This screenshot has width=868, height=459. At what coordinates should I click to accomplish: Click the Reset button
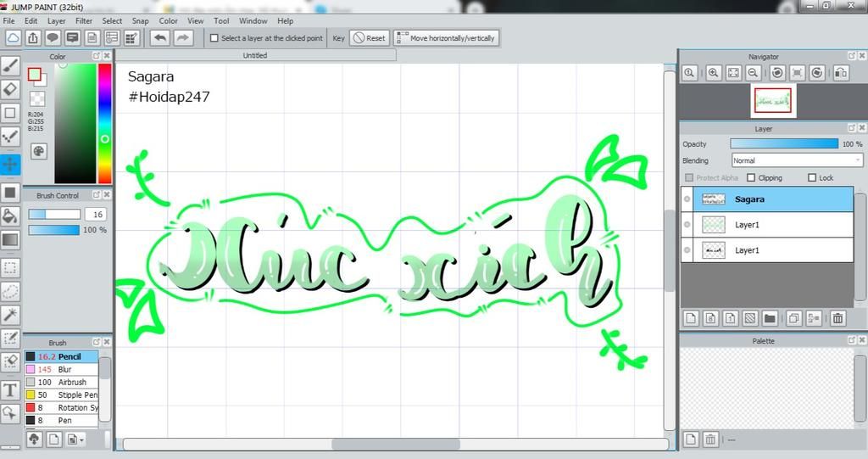click(x=370, y=38)
